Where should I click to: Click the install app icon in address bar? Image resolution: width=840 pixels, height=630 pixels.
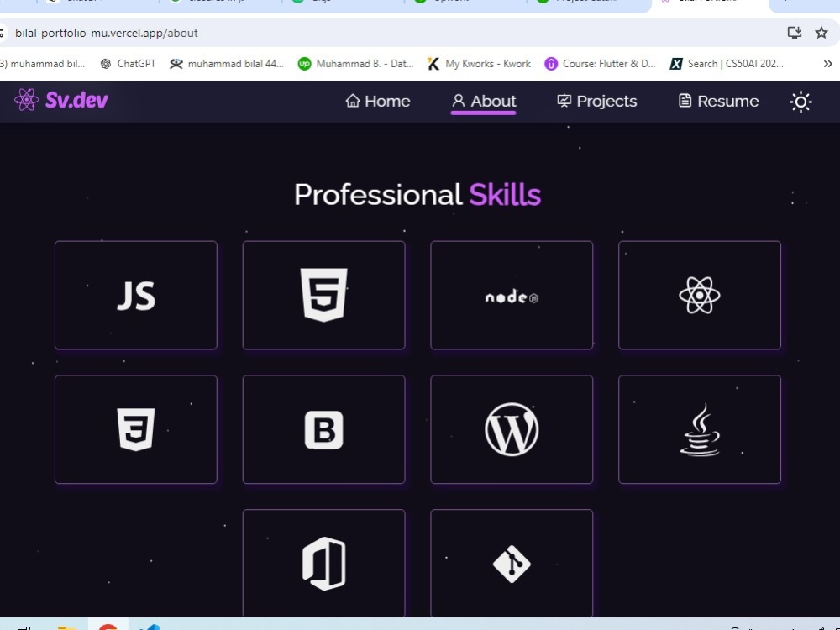coord(794,33)
